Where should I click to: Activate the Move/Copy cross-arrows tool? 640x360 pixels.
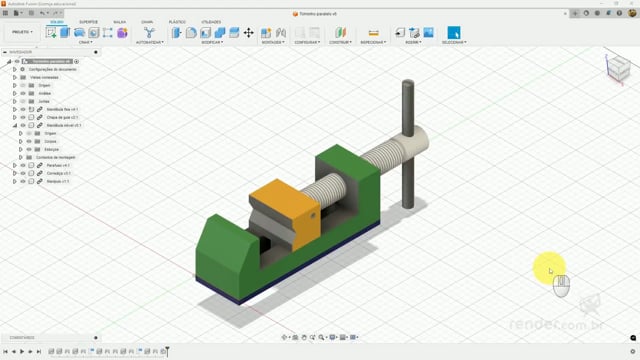tap(249, 33)
